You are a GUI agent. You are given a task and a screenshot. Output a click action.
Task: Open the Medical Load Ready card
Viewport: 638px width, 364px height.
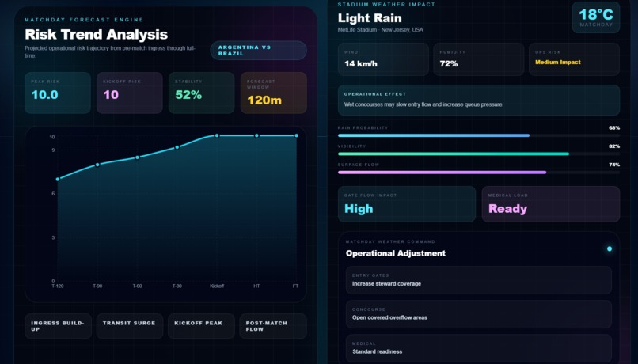pos(551,204)
